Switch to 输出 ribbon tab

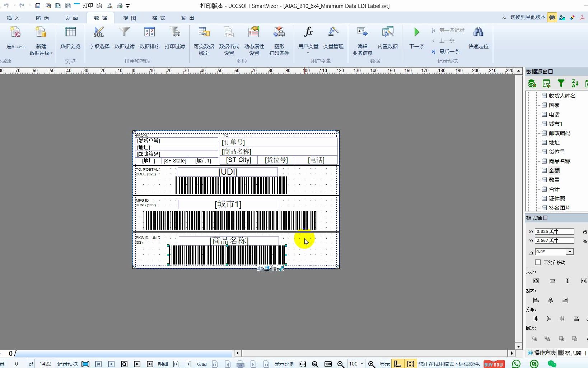[x=188, y=18]
